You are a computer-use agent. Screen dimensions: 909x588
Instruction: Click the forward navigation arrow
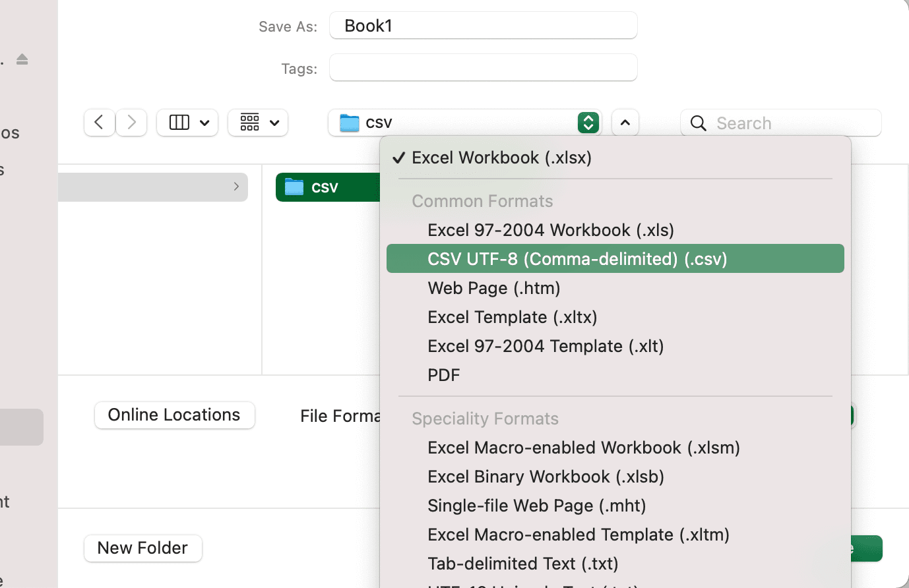pos(131,122)
